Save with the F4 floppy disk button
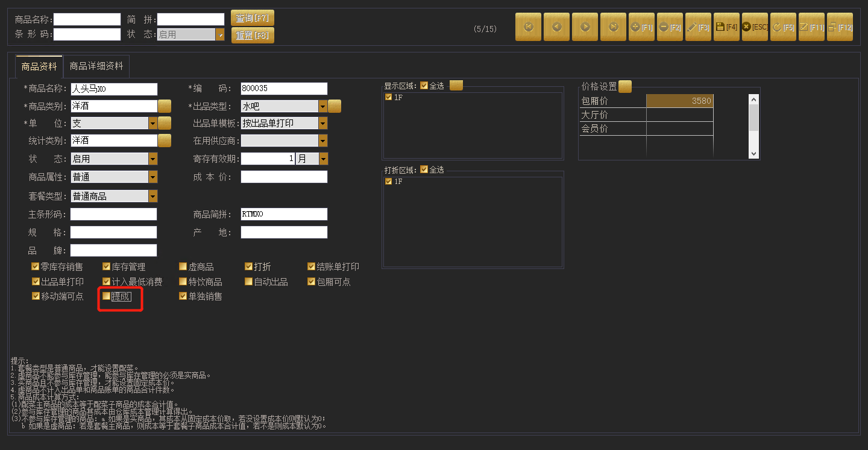This screenshot has height=450, width=868. pos(727,27)
